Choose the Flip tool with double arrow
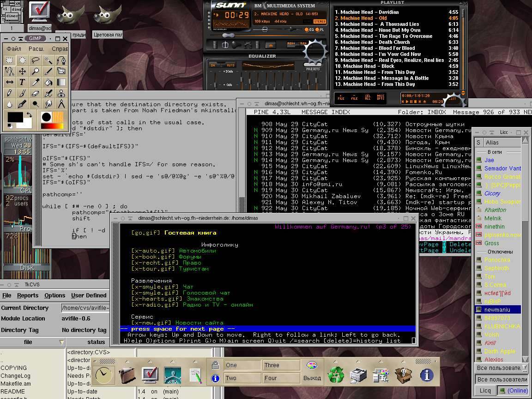Image resolution: width=532 pixels, height=399 pixels. pyautogui.click(x=10, y=82)
